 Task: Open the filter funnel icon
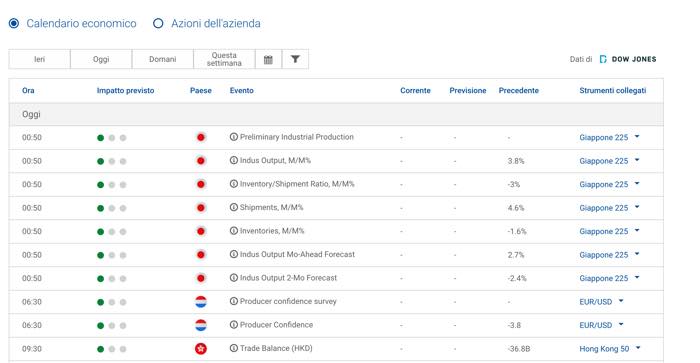point(295,59)
